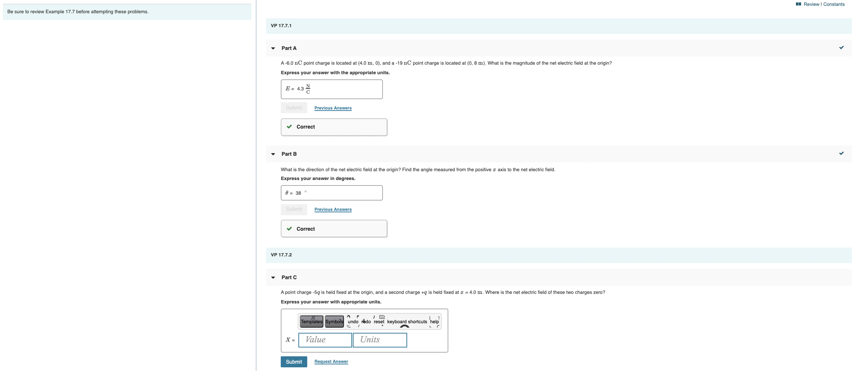The image size is (868, 371).
Task: Click Previous Answers under Part B
Action: click(333, 209)
